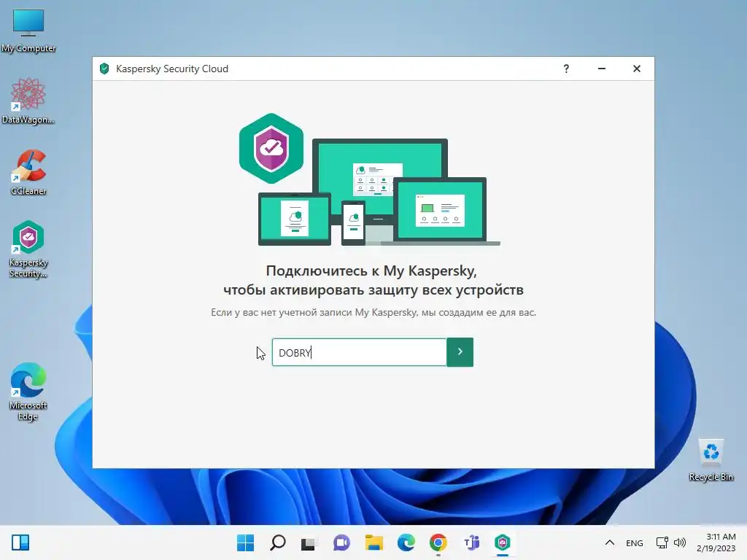The height and width of the screenshot is (560, 747).
Task: Open the Windows Start menu
Action: click(245, 542)
